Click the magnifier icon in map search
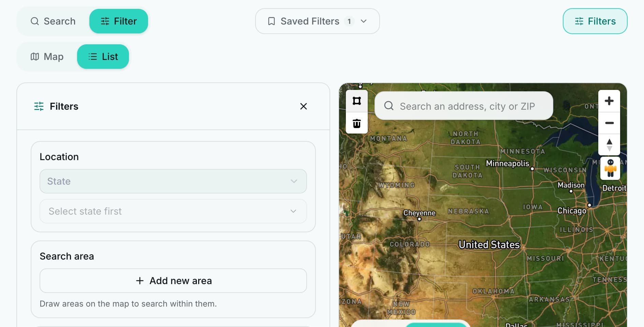This screenshot has height=327, width=644. (389, 106)
